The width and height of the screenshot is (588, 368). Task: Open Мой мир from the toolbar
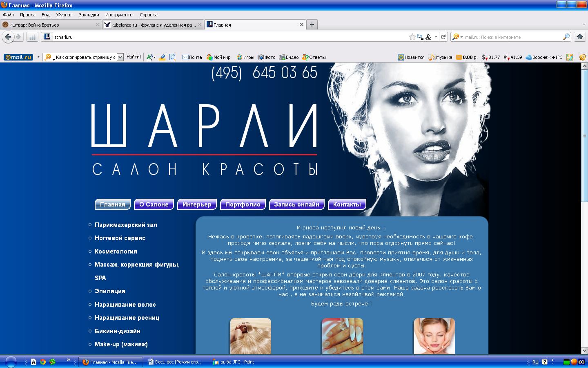coord(218,57)
